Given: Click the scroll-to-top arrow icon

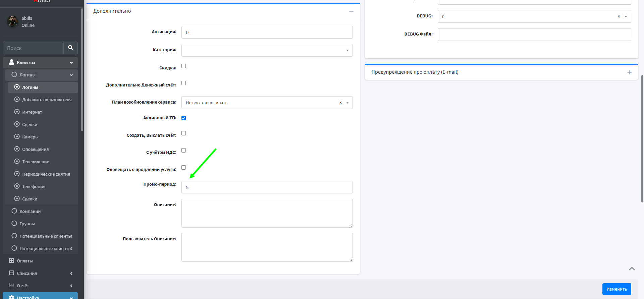Looking at the screenshot, I should 632,268.
